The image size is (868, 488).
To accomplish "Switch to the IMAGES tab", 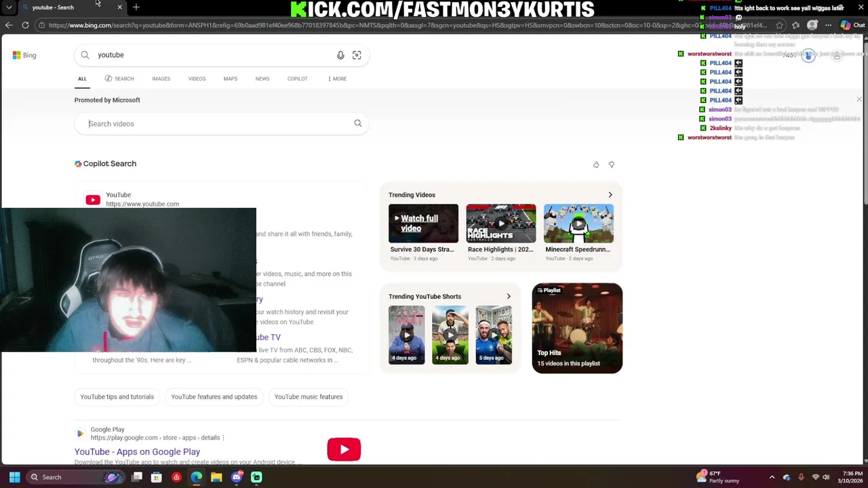I will tap(161, 79).
